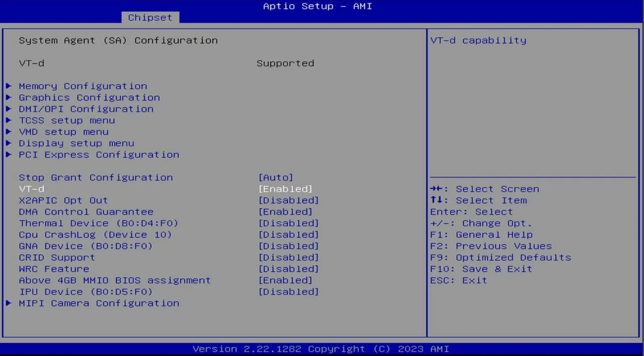Click the arrow icon beside TCSS setup menu
The width and height of the screenshot is (644, 356).
(x=8, y=120)
